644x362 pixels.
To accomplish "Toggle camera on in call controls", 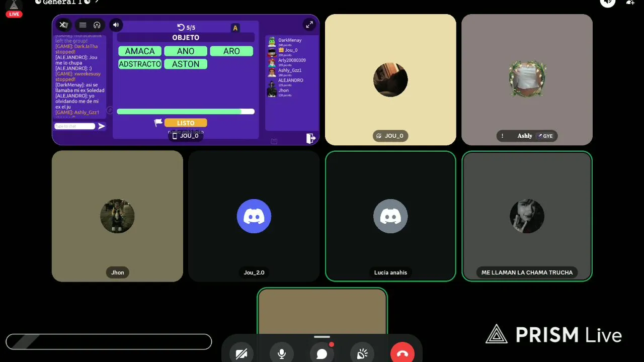I will 242,354.
